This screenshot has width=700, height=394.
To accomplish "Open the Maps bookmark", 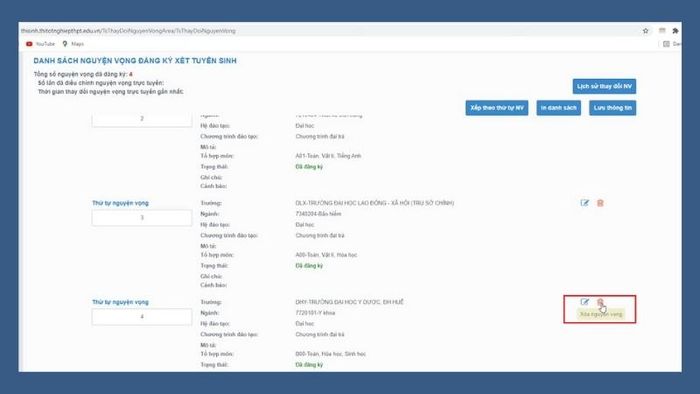I will point(73,44).
